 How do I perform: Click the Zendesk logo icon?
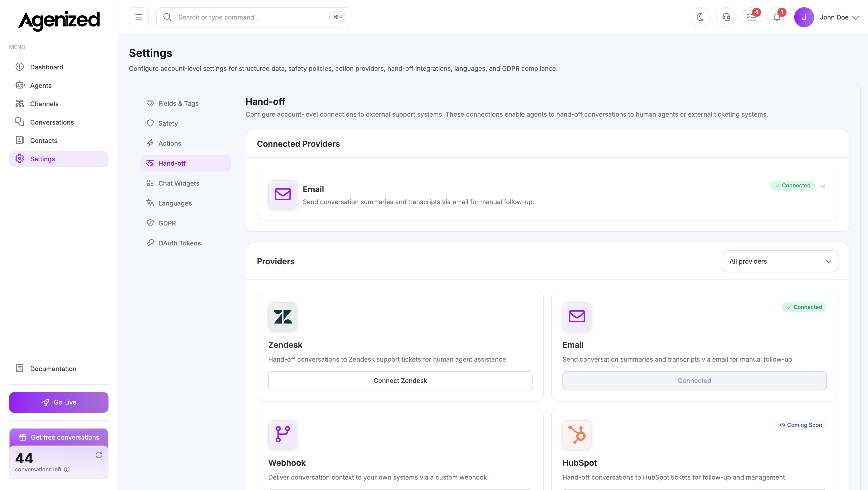pyautogui.click(x=283, y=316)
